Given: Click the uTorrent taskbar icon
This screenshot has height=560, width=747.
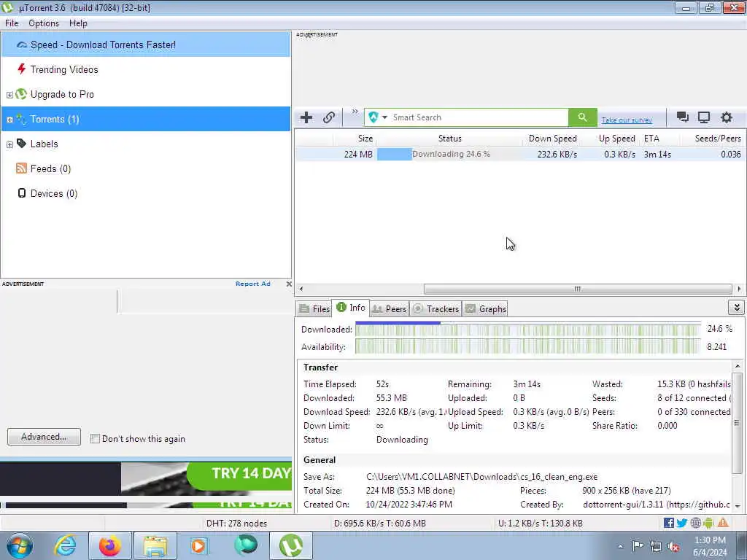Looking at the screenshot, I should point(291,545).
